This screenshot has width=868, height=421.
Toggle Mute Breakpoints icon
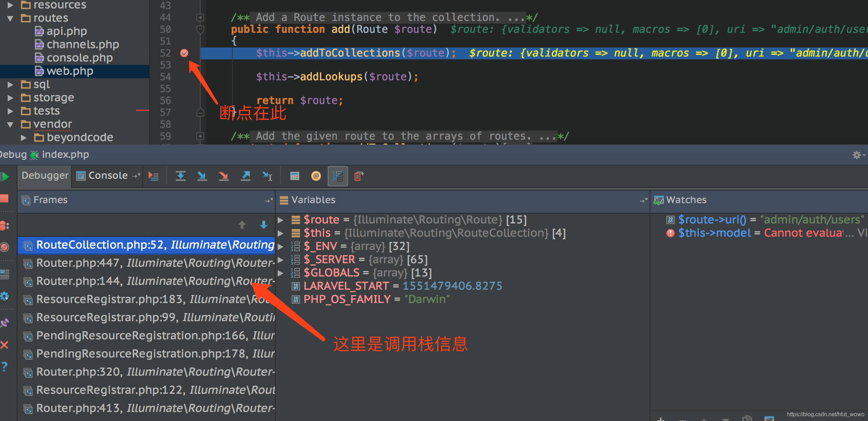(x=4, y=247)
